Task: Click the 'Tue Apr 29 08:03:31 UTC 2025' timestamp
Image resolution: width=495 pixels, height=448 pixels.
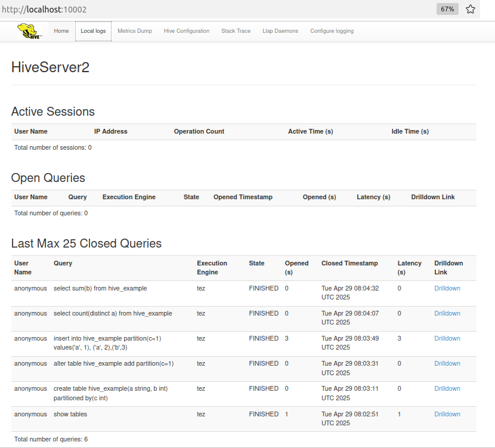Action: point(350,368)
